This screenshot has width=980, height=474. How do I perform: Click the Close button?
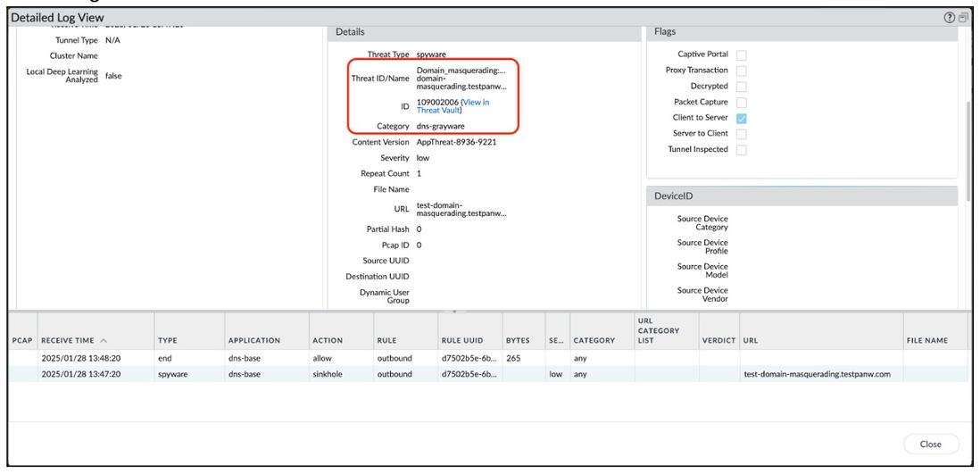coord(931,444)
